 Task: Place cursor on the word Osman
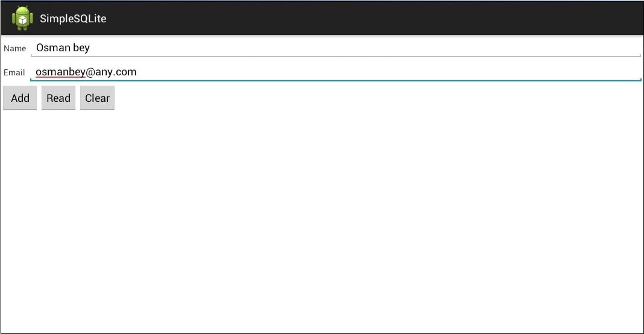(54, 48)
